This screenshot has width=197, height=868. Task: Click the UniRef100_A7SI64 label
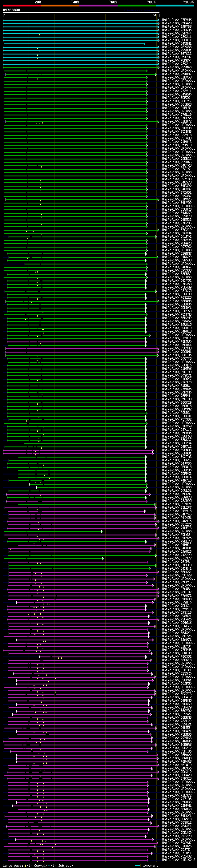(x=177, y=169)
